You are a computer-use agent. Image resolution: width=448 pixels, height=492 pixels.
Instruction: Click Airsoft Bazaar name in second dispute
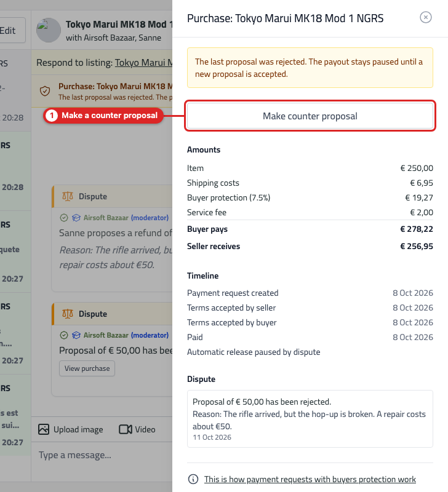[x=106, y=335]
